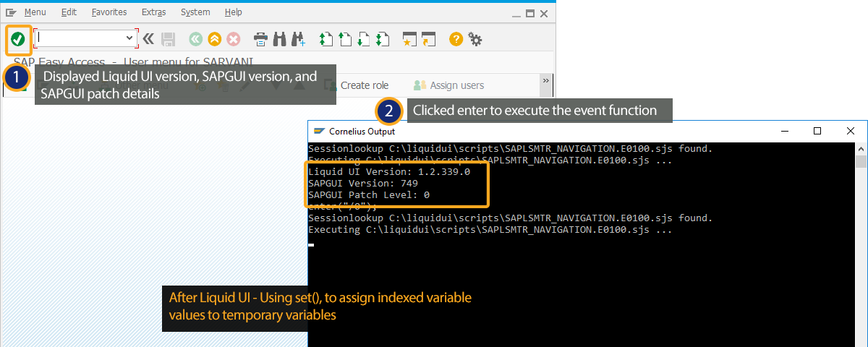
Task: Open the Favorites menu
Action: (109, 12)
